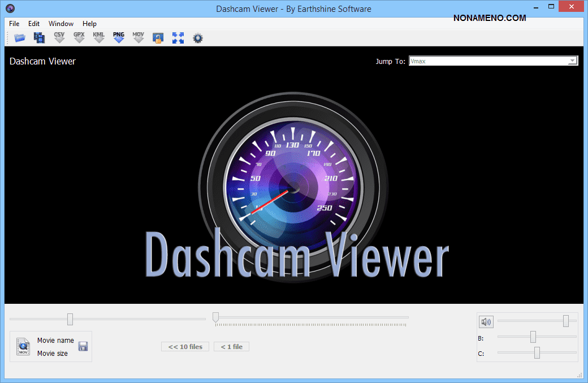
Task: Export data using the CSV icon
Action: [59, 38]
